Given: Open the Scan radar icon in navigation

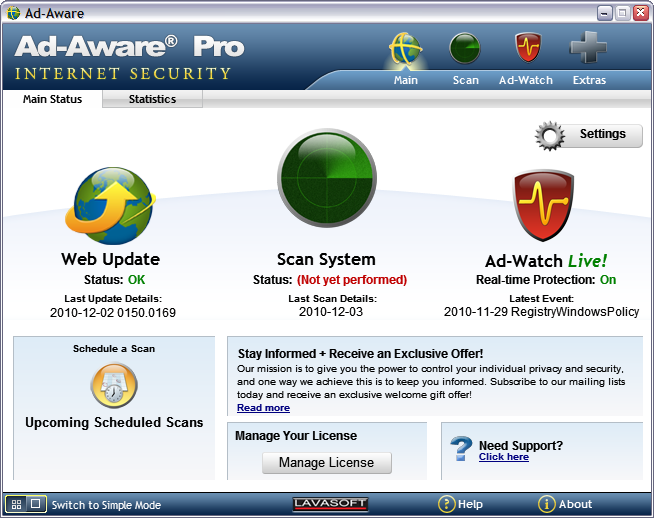Looking at the screenshot, I should tap(465, 48).
